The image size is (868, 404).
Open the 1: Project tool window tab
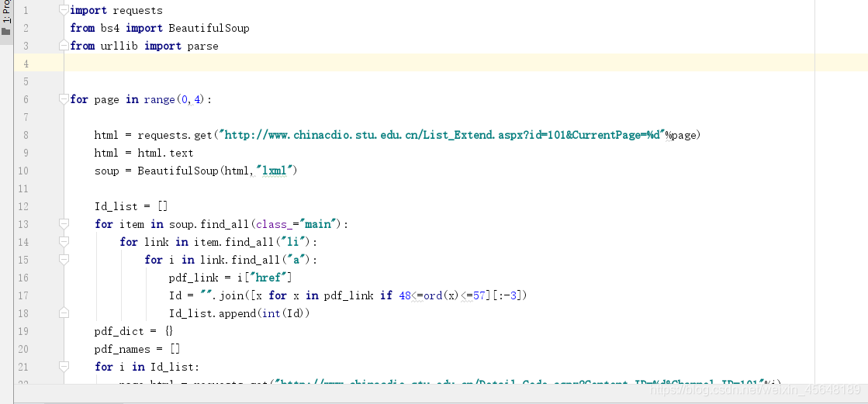coord(6,11)
